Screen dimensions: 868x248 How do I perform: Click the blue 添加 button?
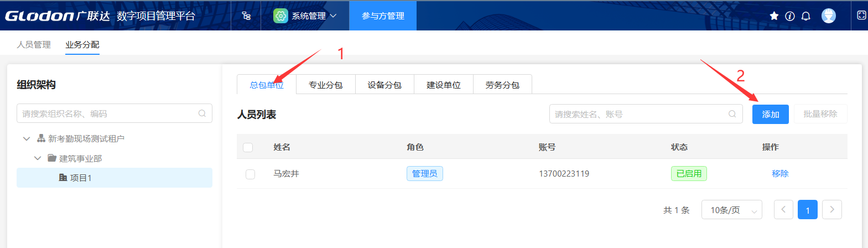coord(771,114)
